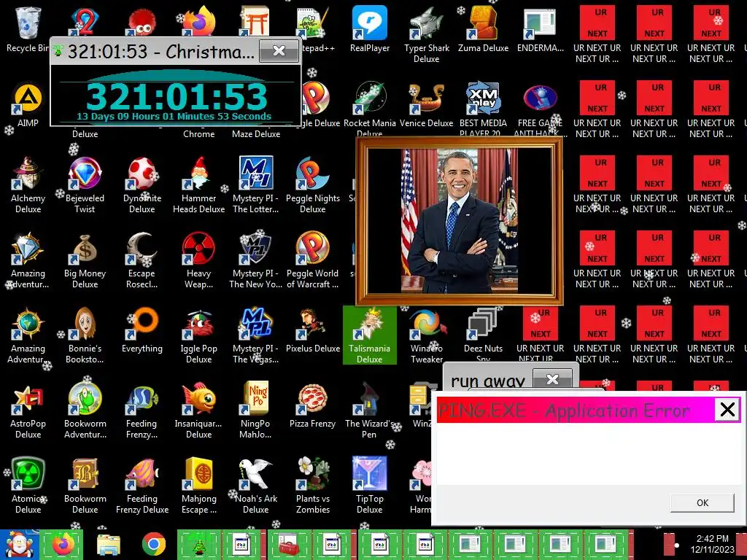Launch Pizza Frenzy
Image resolution: width=747 pixels, height=560 pixels.
pyautogui.click(x=312, y=405)
